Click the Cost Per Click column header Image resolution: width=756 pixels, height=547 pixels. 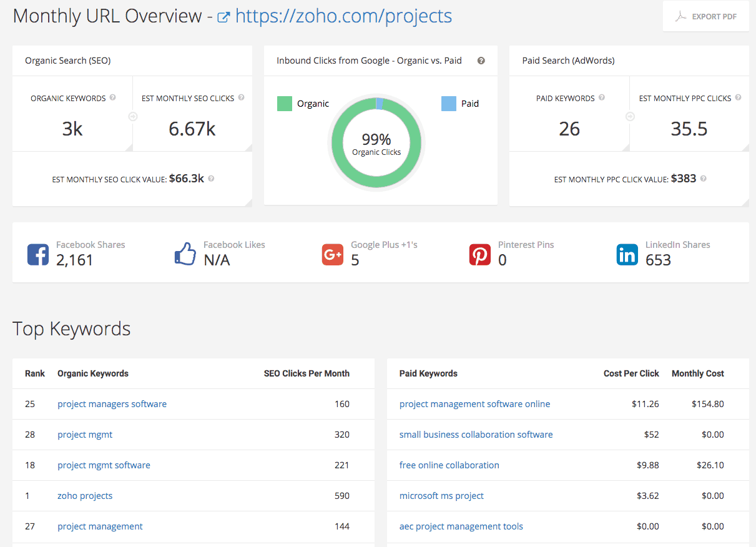coord(631,373)
